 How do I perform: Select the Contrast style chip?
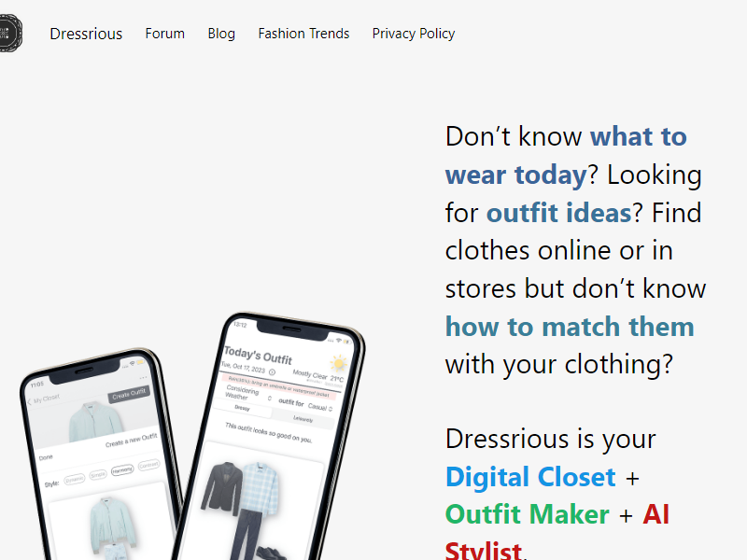[x=148, y=466]
